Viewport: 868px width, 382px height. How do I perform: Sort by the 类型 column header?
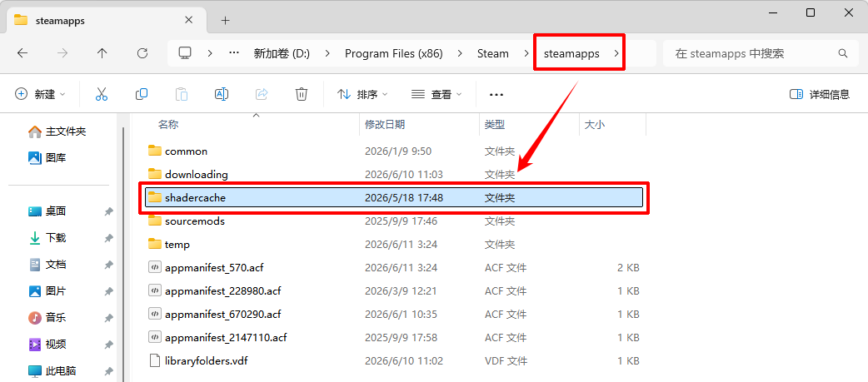(494, 125)
